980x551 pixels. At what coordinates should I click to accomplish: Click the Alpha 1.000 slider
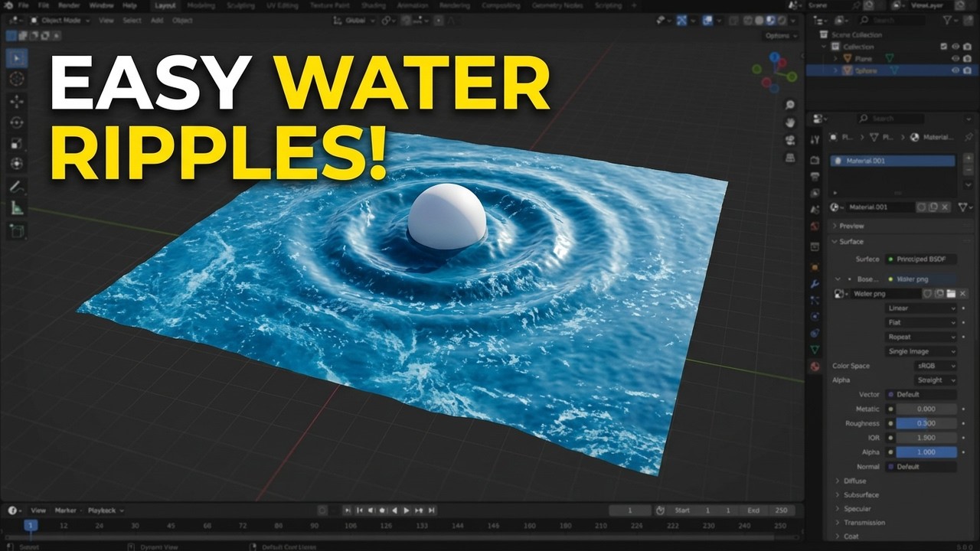pos(926,452)
